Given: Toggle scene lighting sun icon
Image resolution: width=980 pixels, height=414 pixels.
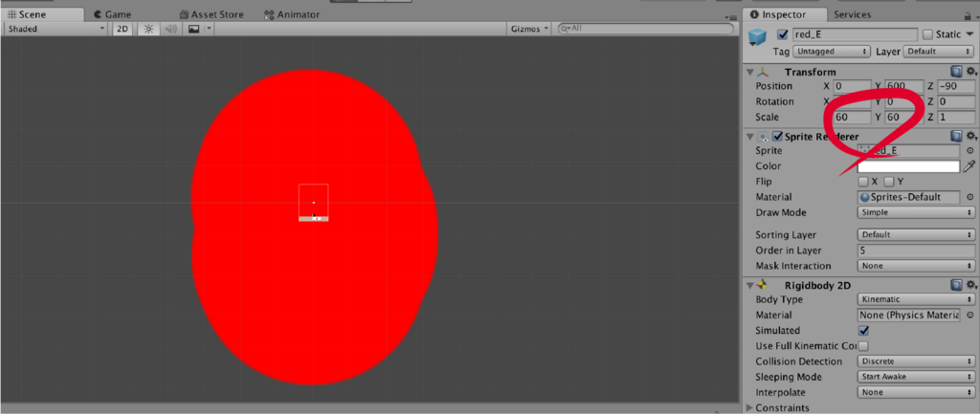Looking at the screenshot, I should coord(148,29).
